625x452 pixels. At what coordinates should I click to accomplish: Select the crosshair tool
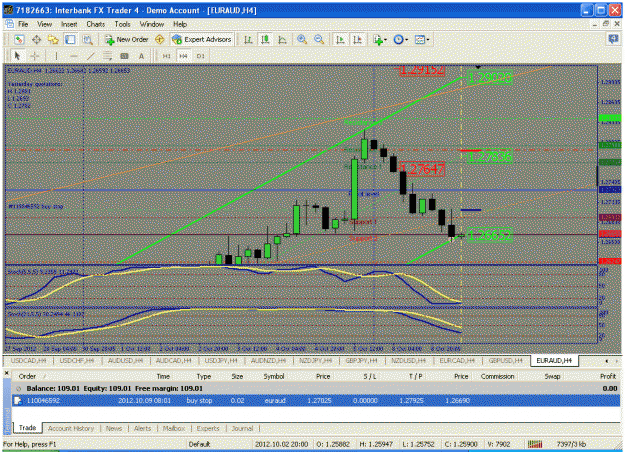[35, 56]
